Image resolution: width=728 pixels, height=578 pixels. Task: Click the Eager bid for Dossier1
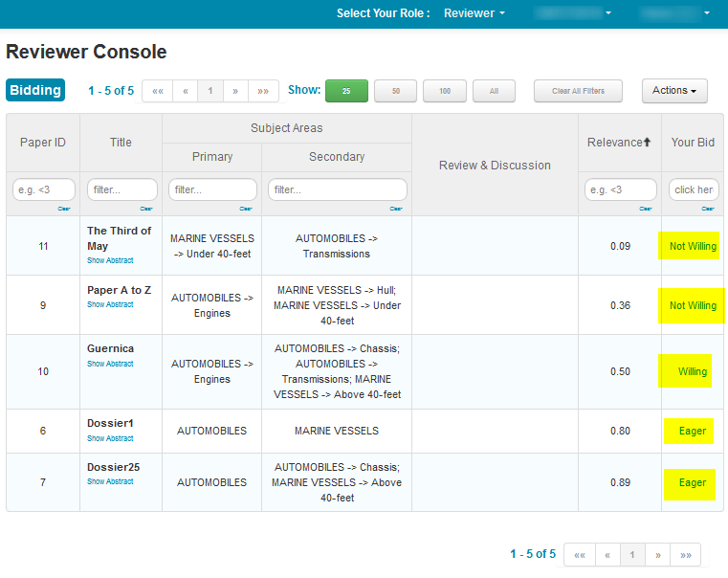pyautogui.click(x=693, y=431)
